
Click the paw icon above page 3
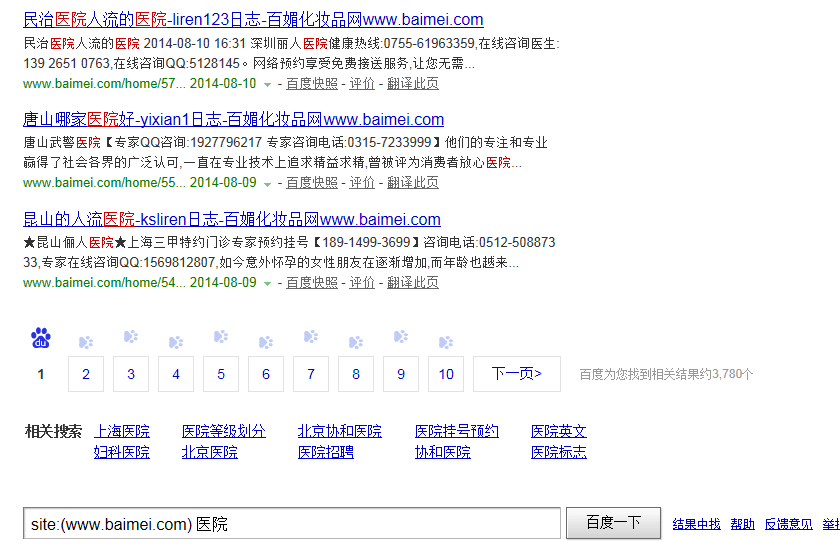pyautogui.click(x=131, y=336)
